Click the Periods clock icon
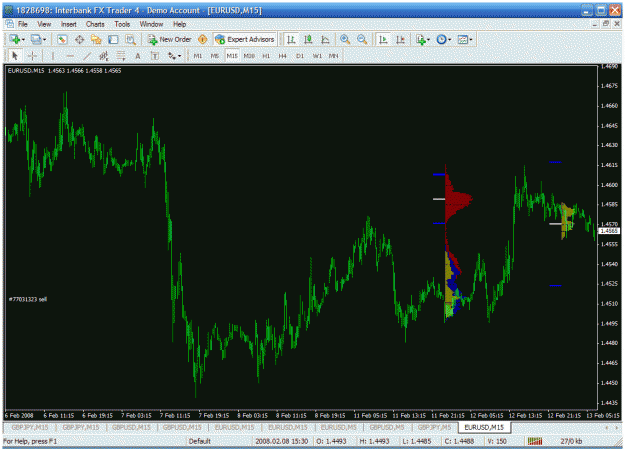 (441, 39)
